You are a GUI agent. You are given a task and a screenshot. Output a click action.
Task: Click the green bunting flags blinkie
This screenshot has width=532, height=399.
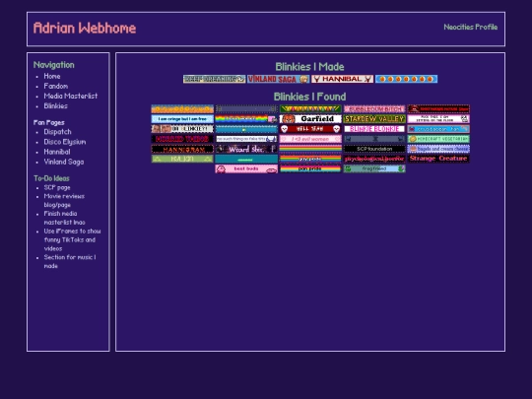(310, 109)
